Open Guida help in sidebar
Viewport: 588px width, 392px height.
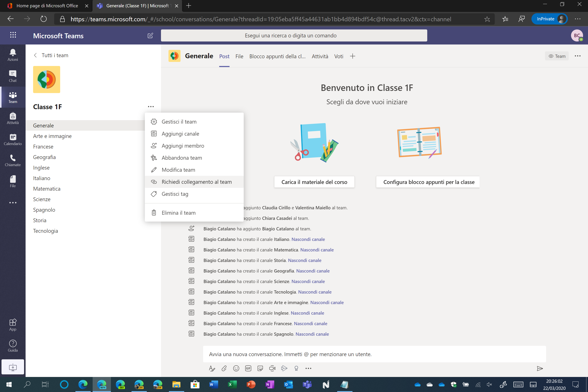tap(13, 346)
